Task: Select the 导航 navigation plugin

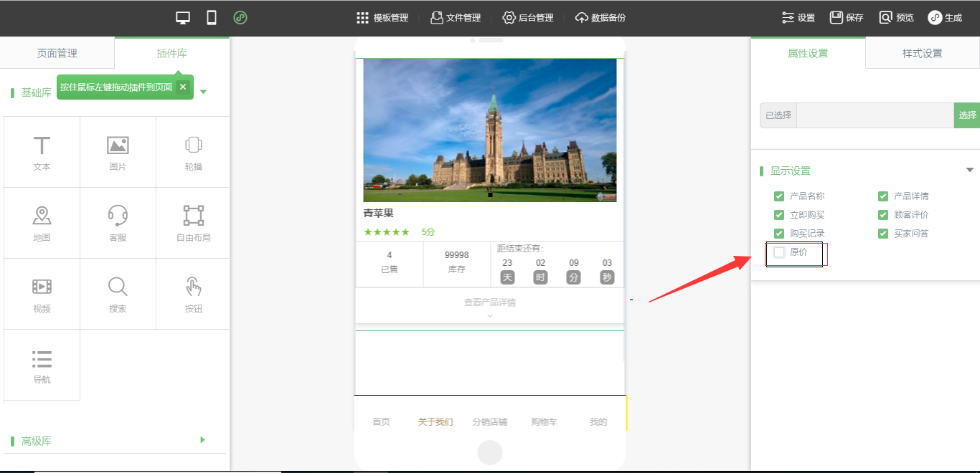Action: [42, 365]
